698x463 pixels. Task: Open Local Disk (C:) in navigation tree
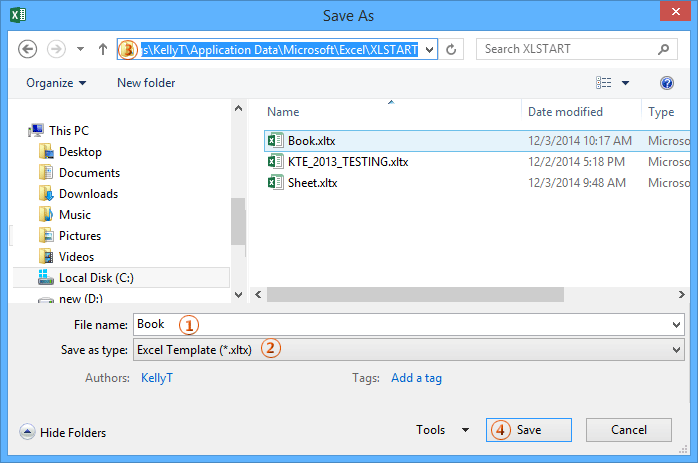coord(96,277)
